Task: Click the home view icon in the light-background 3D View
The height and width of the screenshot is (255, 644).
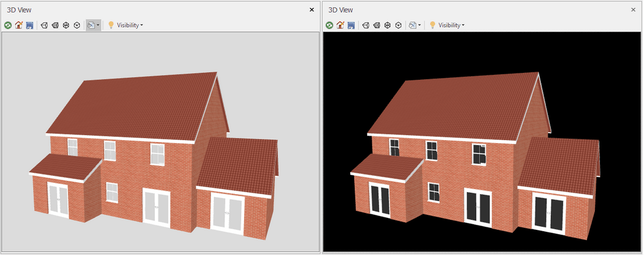Action: tap(19, 25)
